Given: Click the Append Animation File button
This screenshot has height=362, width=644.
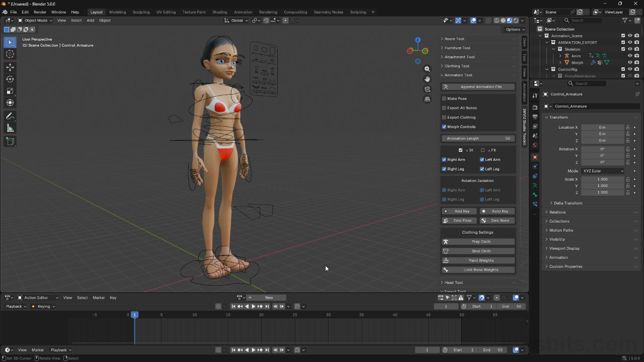Looking at the screenshot, I should tap(477, 86).
